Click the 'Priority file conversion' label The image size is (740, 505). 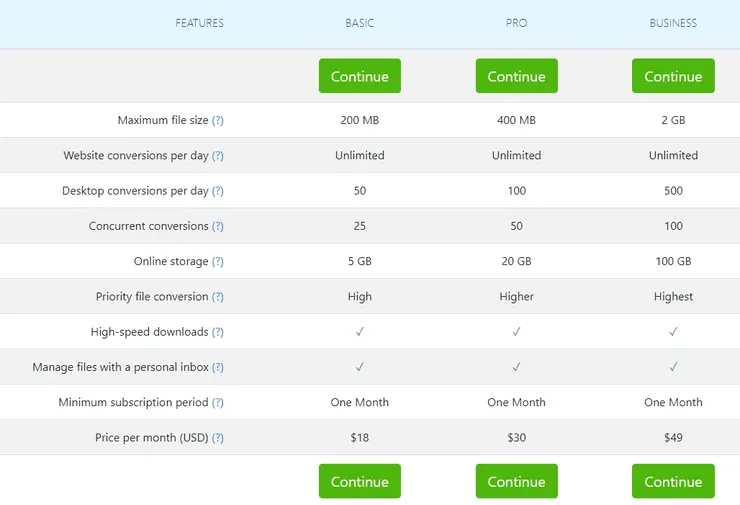[x=152, y=297]
